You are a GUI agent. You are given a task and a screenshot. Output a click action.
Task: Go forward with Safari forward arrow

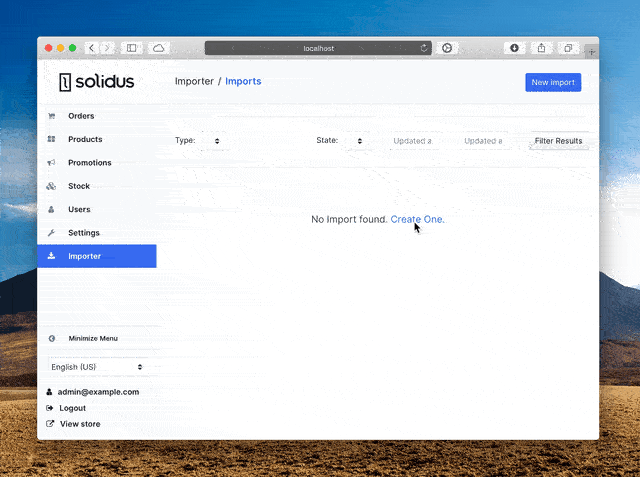[x=107, y=48]
